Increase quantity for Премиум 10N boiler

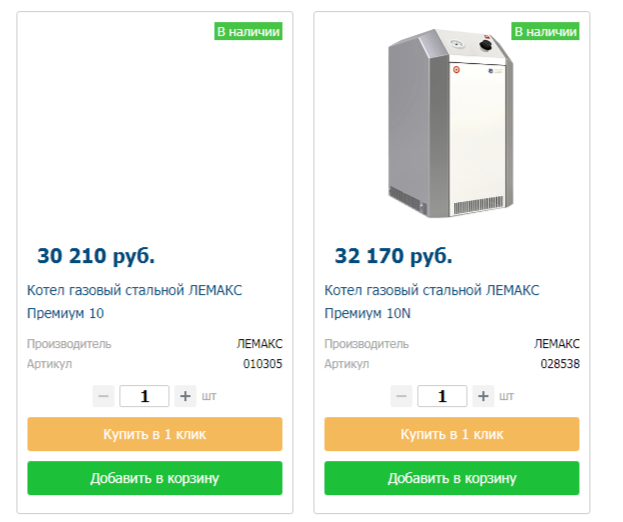[x=483, y=396]
